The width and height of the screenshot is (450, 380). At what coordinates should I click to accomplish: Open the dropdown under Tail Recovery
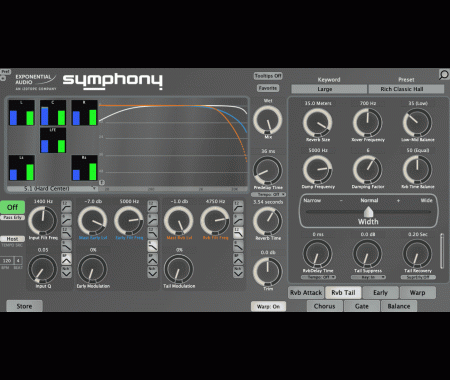pyautogui.click(x=418, y=277)
